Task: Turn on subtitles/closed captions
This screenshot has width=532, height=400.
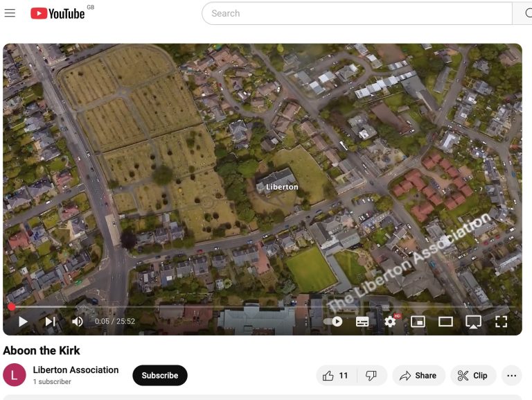Action: point(362,321)
